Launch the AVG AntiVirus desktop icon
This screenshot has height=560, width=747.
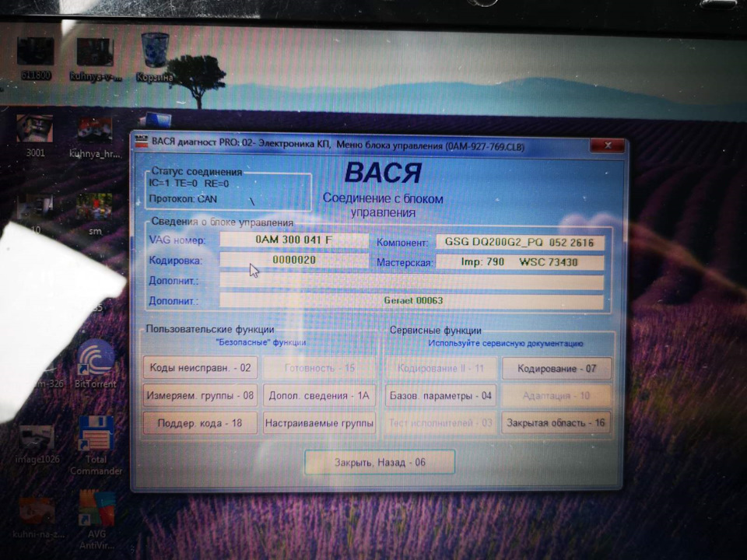click(x=96, y=509)
